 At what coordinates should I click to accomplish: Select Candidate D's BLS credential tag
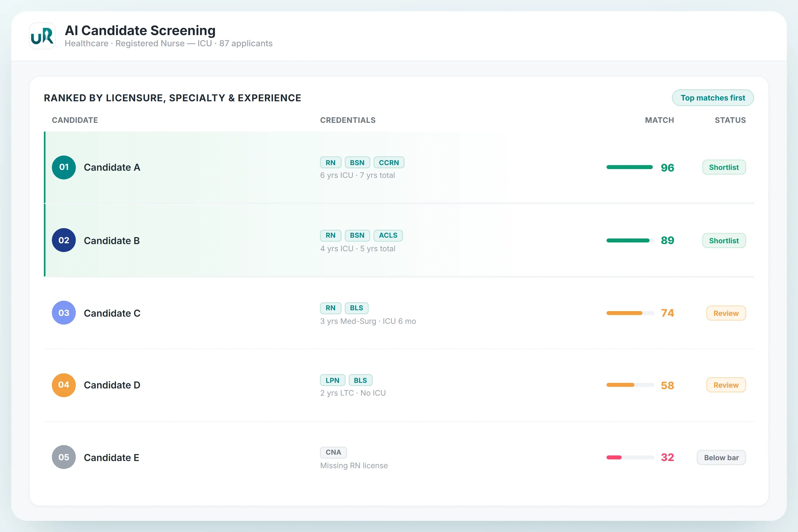click(360, 380)
